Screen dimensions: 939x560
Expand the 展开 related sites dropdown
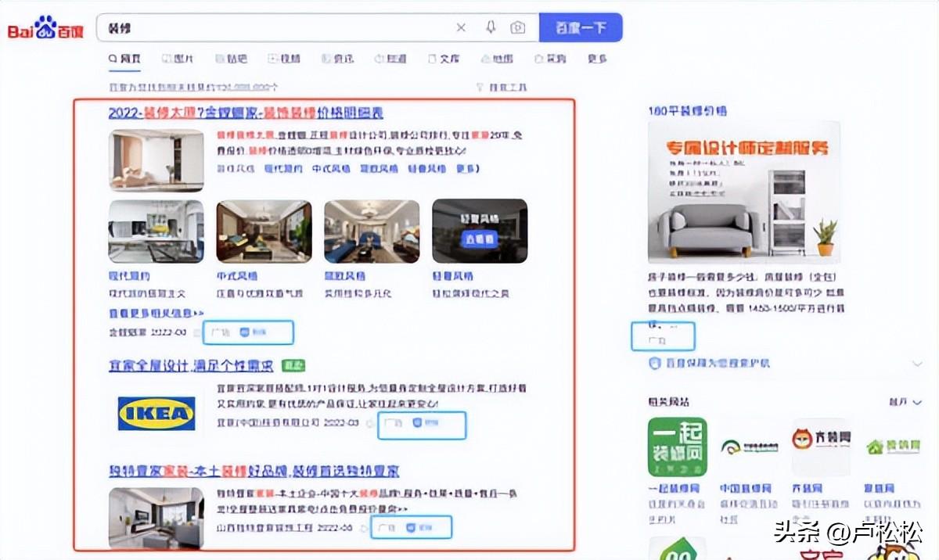pos(905,402)
